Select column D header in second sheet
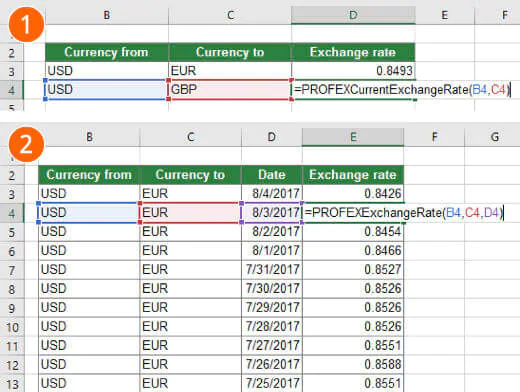Screen dimensions: 520x392 (272, 137)
